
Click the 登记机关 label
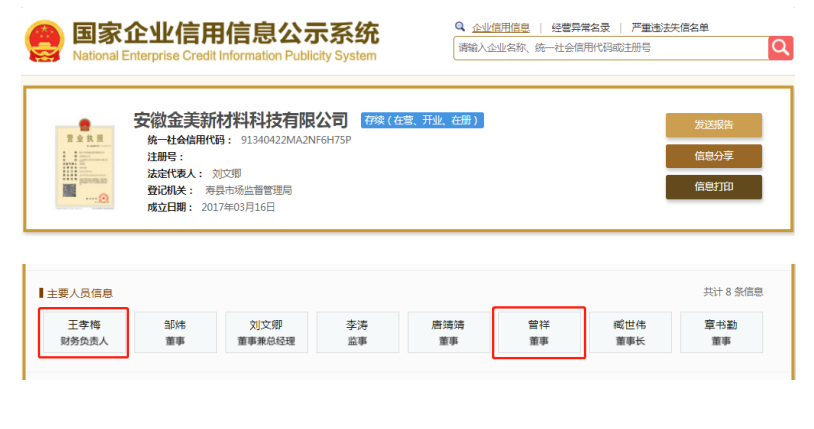[170, 191]
